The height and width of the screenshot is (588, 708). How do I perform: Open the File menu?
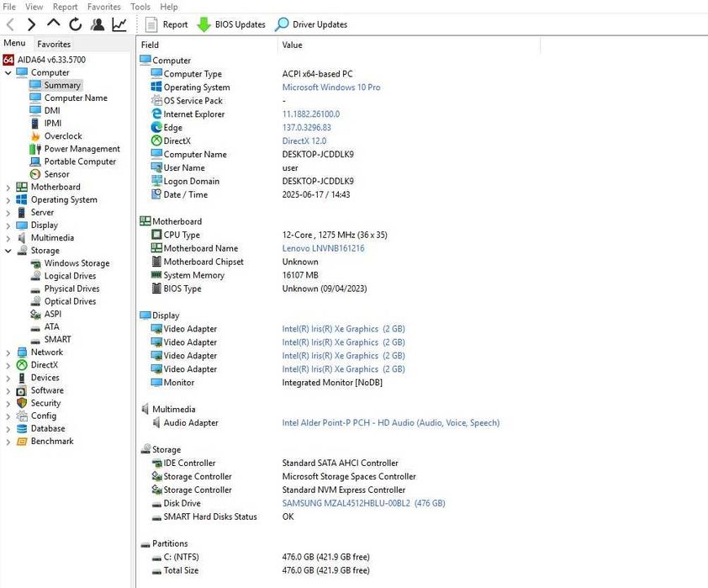(x=9, y=7)
